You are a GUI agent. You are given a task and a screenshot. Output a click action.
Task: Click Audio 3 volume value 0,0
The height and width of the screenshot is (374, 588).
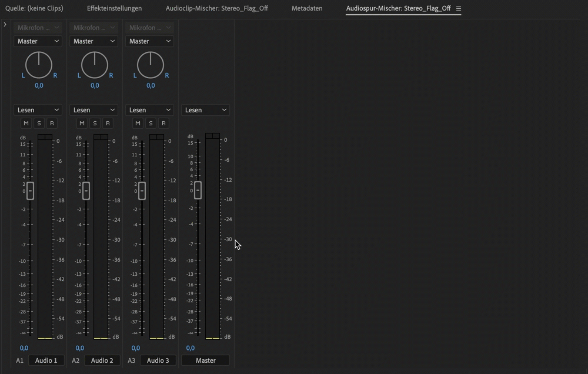136,348
